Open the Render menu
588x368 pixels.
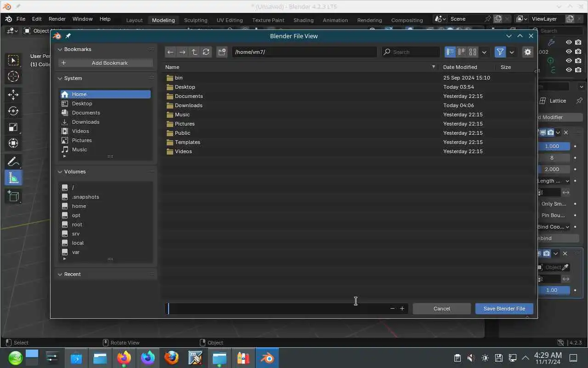pyautogui.click(x=57, y=19)
